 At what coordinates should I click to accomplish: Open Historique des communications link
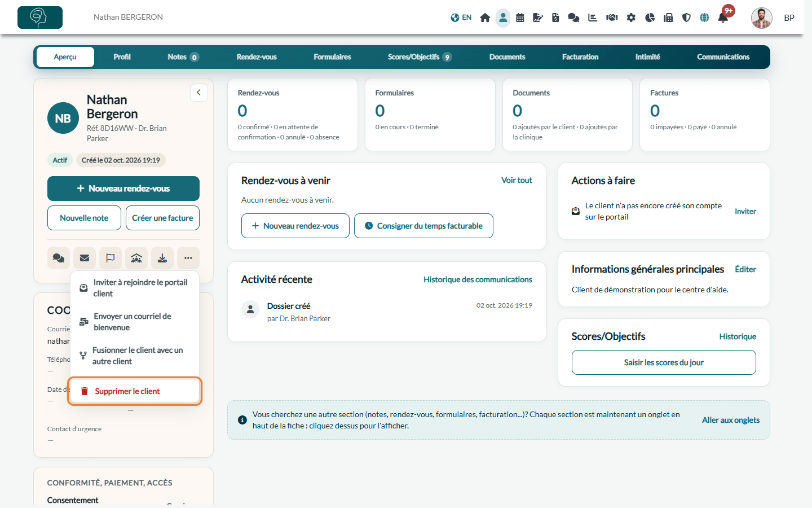pos(478,279)
